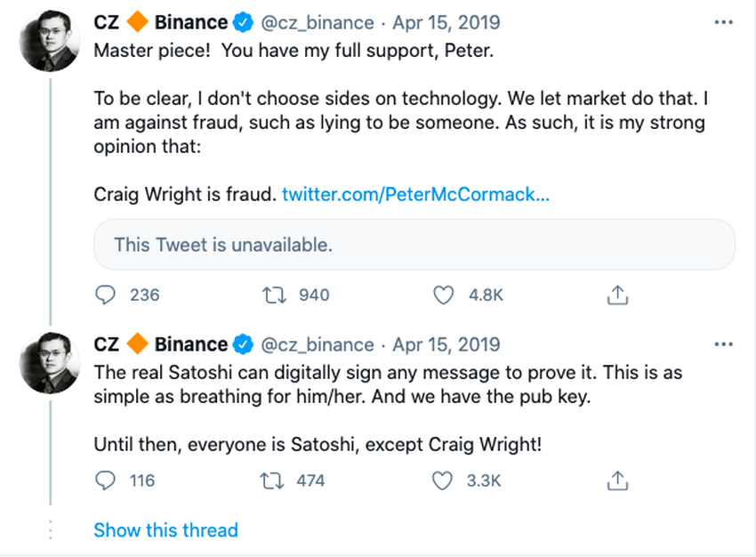Screen dimensions: 756x557
Task: Like the tweet with 3.3K likes
Action: pyautogui.click(x=443, y=480)
